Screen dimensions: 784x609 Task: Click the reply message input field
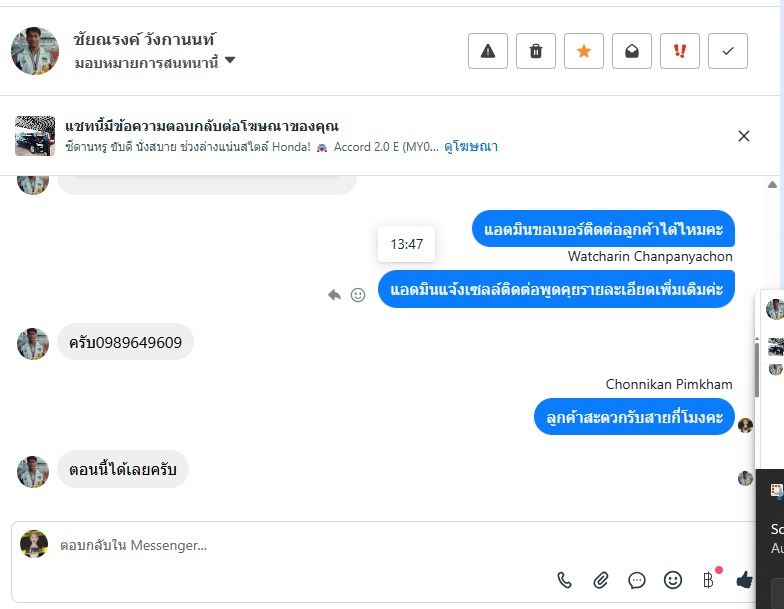click(300, 545)
